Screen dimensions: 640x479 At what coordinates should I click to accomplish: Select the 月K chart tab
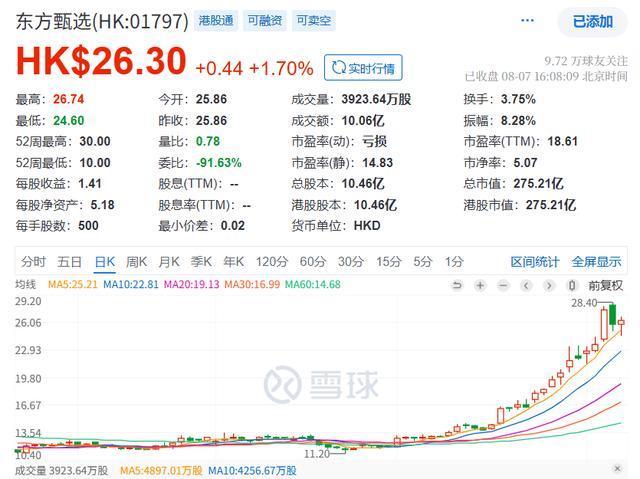[169, 262]
